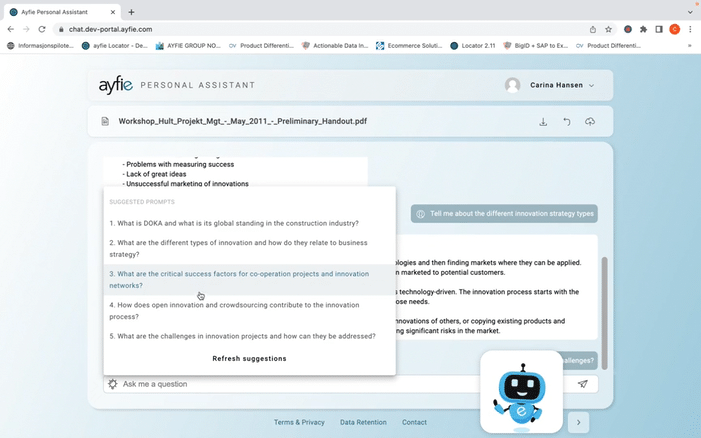Open the Chrome profile avatar
701x438 pixels.
(x=675, y=29)
